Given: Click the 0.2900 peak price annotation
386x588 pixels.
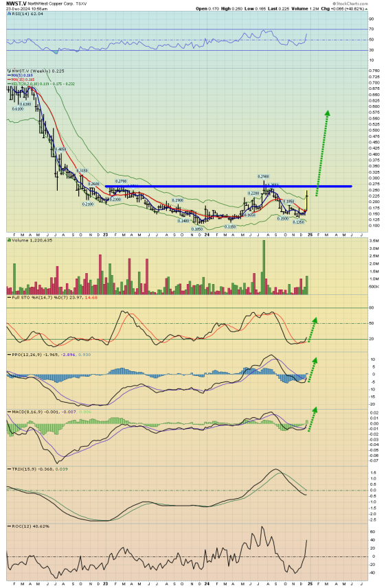Looking at the screenshot, I should tap(263, 176).
